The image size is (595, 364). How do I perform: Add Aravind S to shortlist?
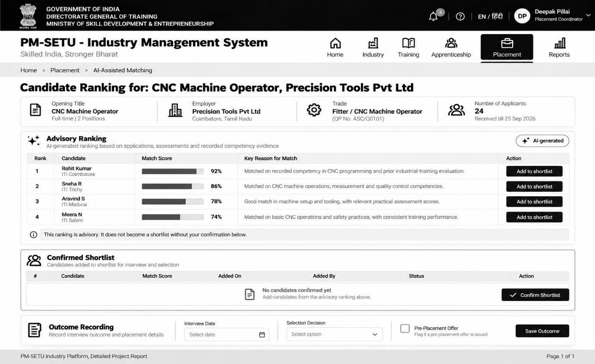click(x=534, y=201)
